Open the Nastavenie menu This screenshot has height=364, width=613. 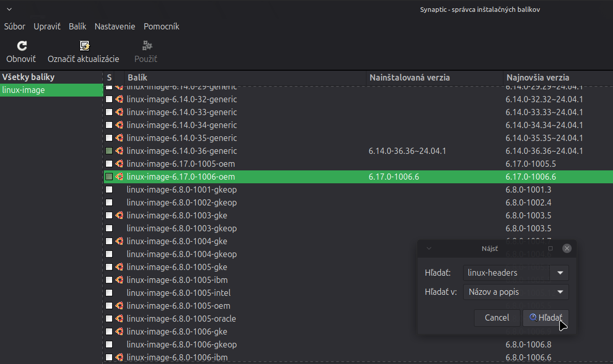[x=115, y=26]
